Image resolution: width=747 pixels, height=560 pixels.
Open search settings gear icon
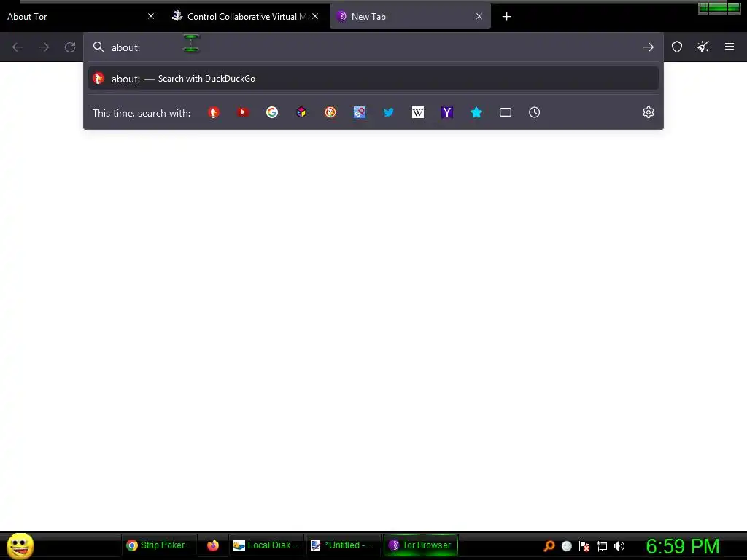[x=649, y=112]
